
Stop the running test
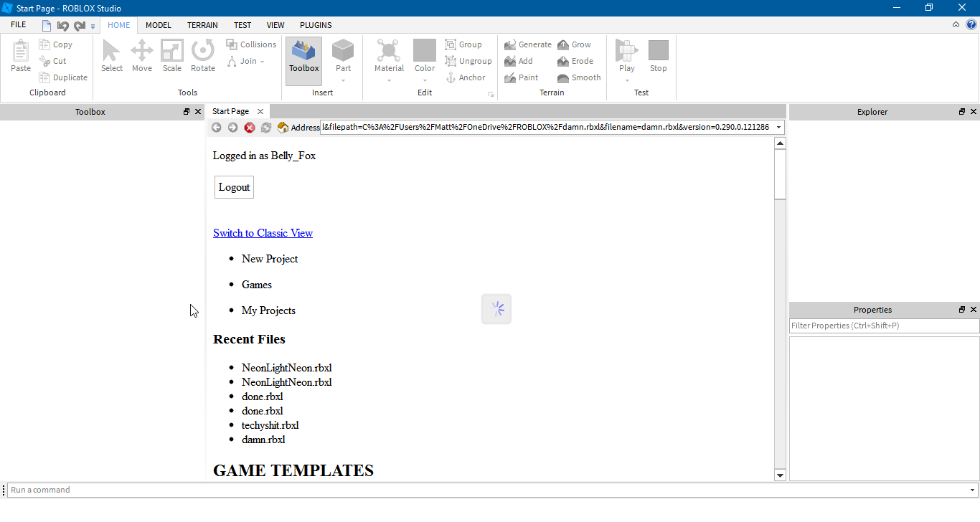659,57
